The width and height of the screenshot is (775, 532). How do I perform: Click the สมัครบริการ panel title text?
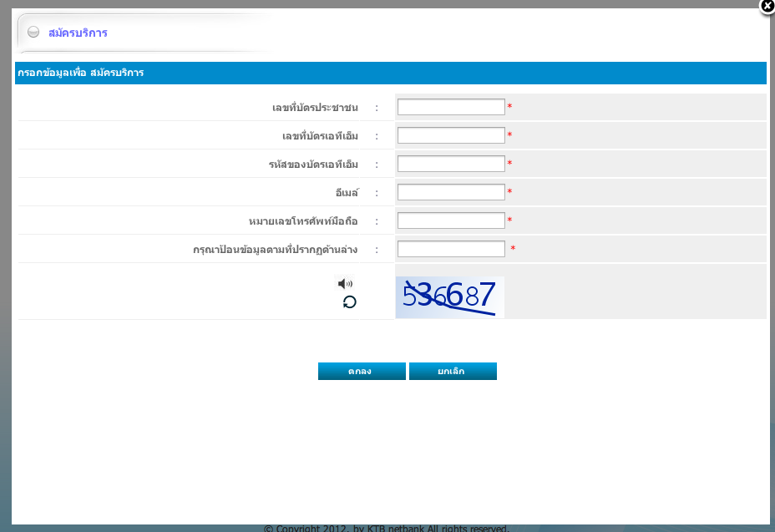pyautogui.click(x=77, y=33)
